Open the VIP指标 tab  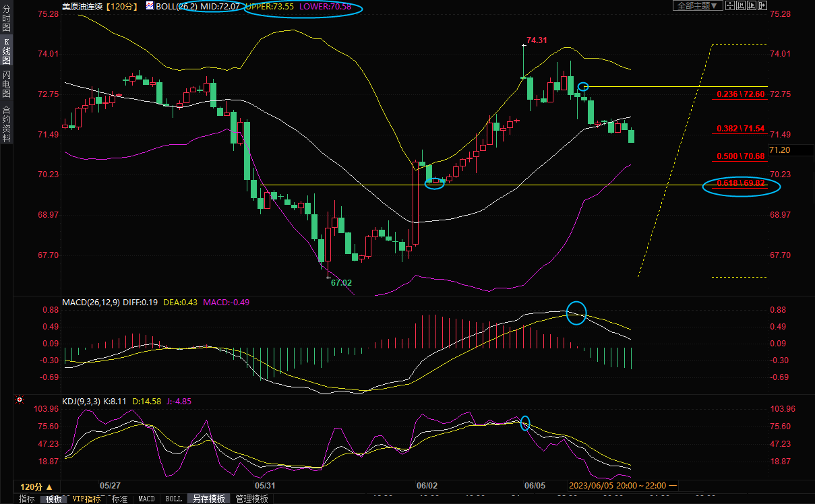tap(87, 499)
